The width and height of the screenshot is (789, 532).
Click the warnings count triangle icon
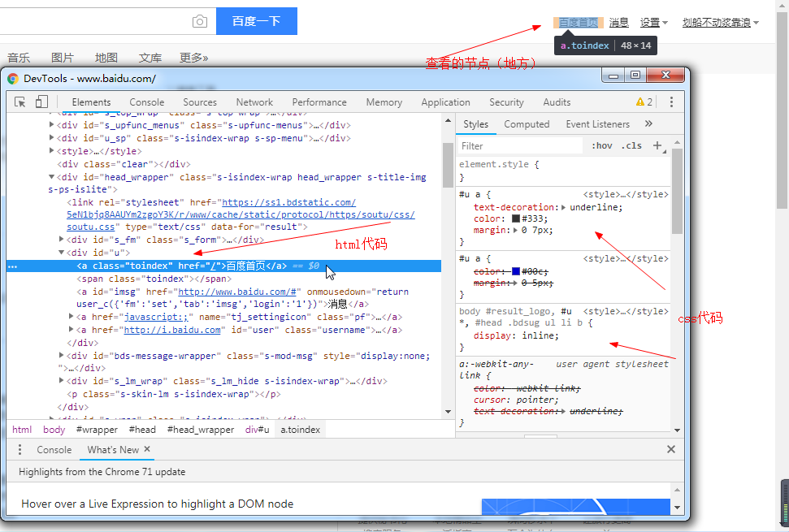pos(640,102)
